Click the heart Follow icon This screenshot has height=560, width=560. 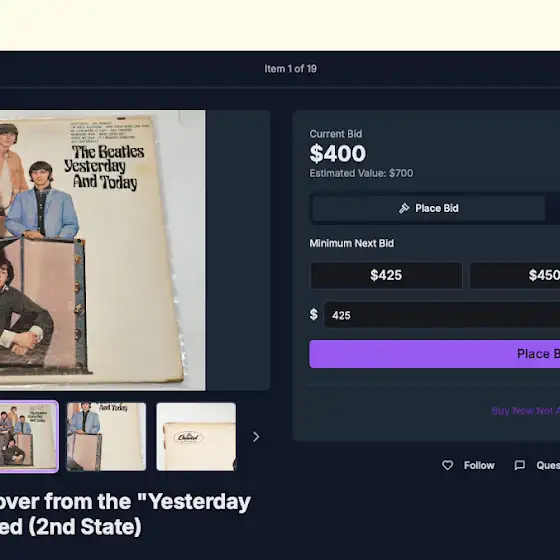tap(448, 465)
